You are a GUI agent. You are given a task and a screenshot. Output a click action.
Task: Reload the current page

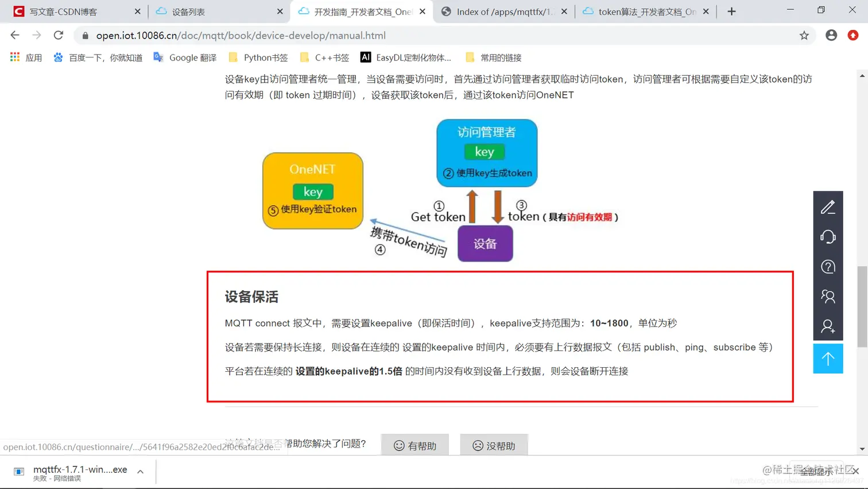pos(59,36)
